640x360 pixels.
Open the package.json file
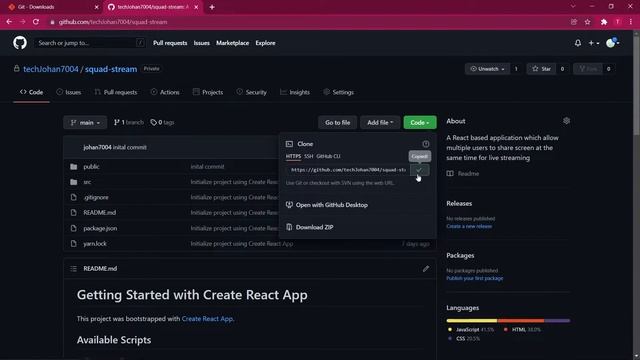[x=100, y=228]
